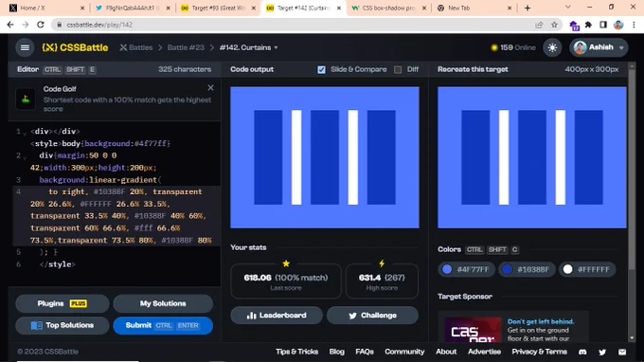Click the mail icon in footer
Image resolution: width=644 pixels, height=362 pixels.
tap(622, 353)
